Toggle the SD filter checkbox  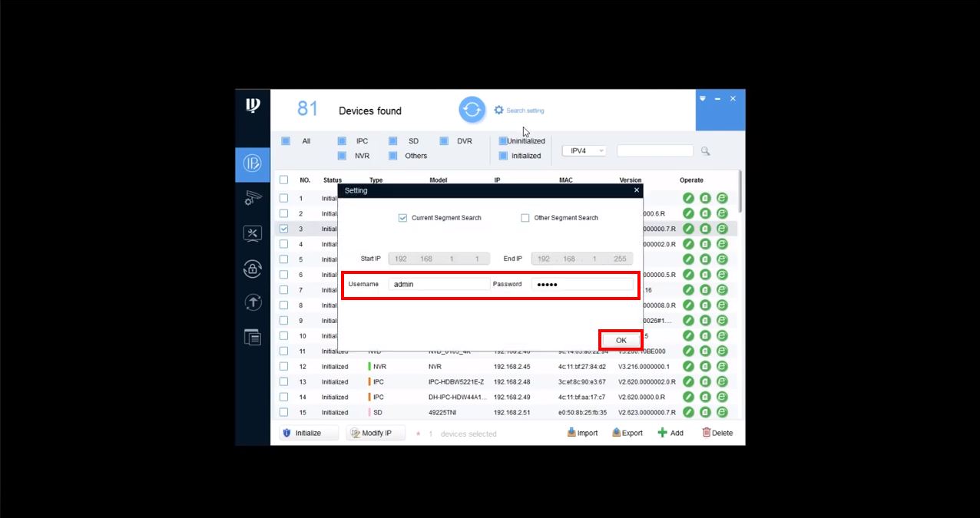tap(392, 140)
